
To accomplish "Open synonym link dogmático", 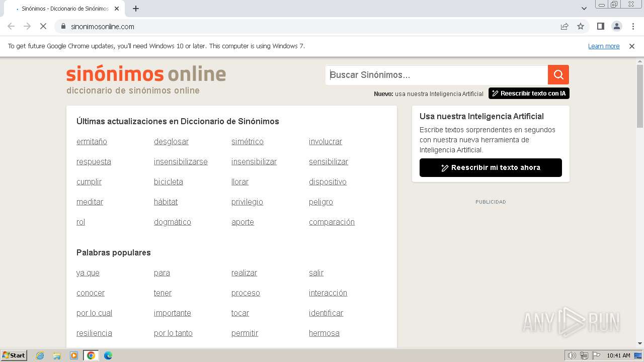I will (173, 222).
